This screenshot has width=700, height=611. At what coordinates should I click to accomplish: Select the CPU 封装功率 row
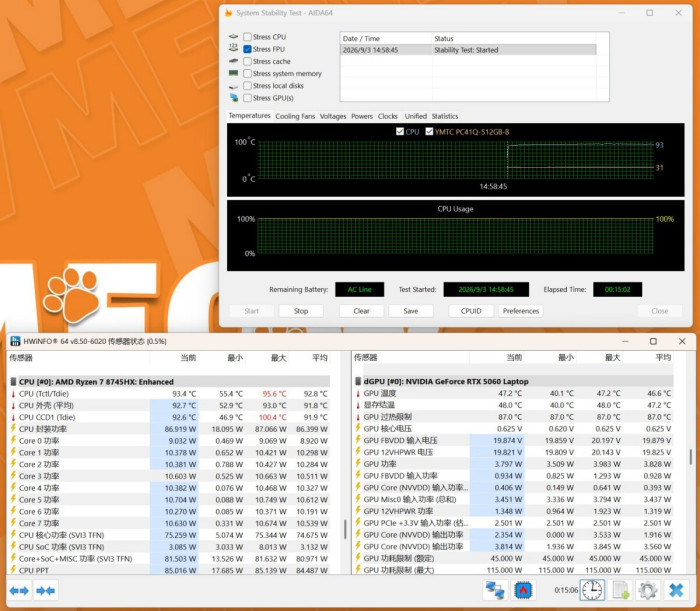point(170,429)
